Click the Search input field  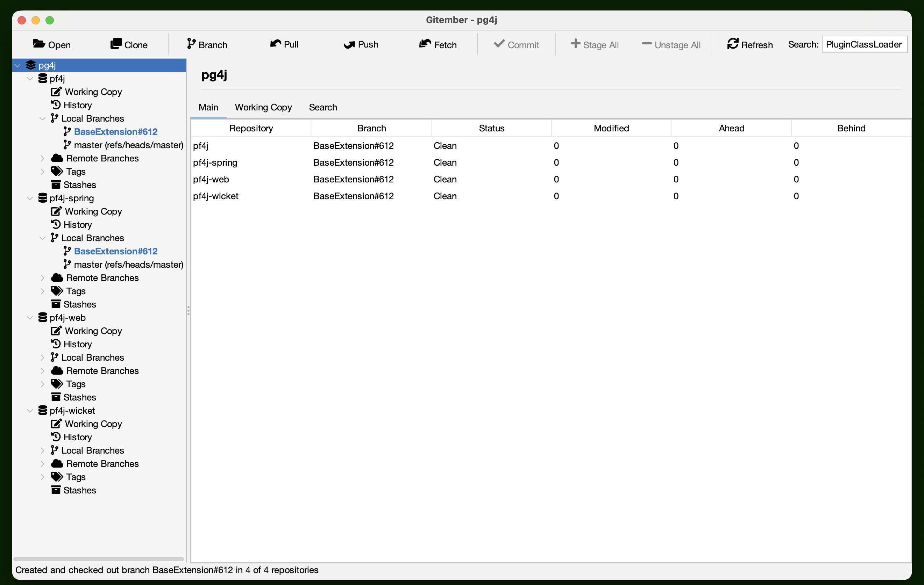(x=865, y=44)
